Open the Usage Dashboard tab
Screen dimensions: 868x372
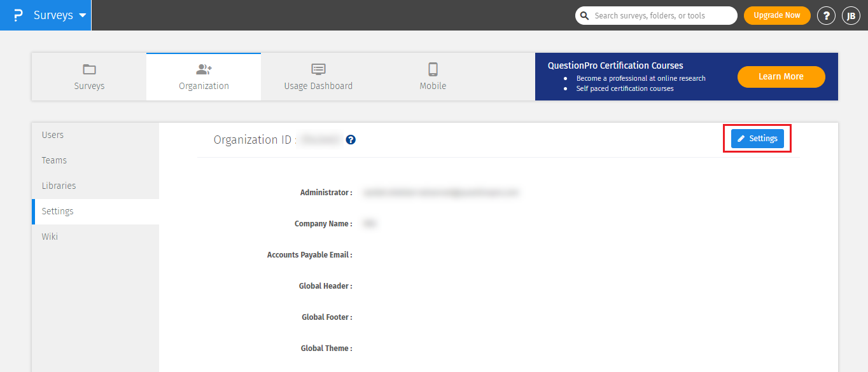point(318,76)
